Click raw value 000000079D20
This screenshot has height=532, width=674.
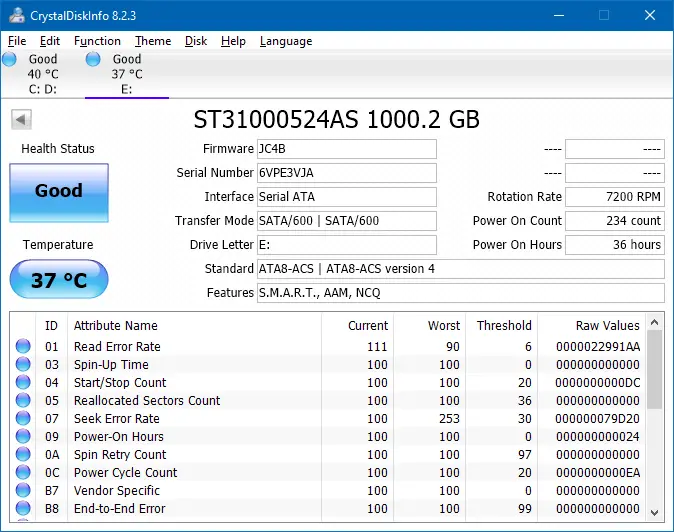pos(597,419)
